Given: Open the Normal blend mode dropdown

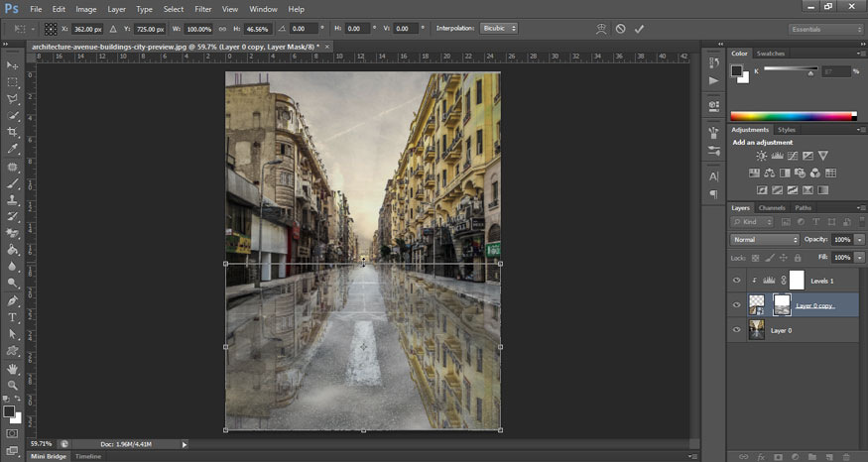Looking at the screenshot, I should (765, 240).
